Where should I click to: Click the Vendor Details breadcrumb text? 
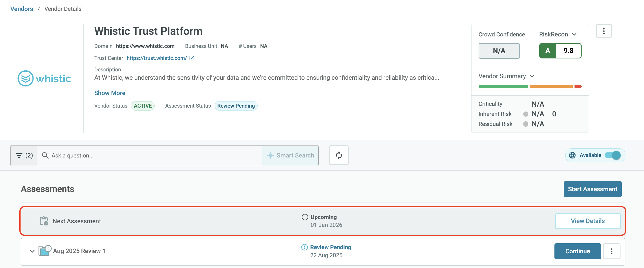click(x=63, y=9)
